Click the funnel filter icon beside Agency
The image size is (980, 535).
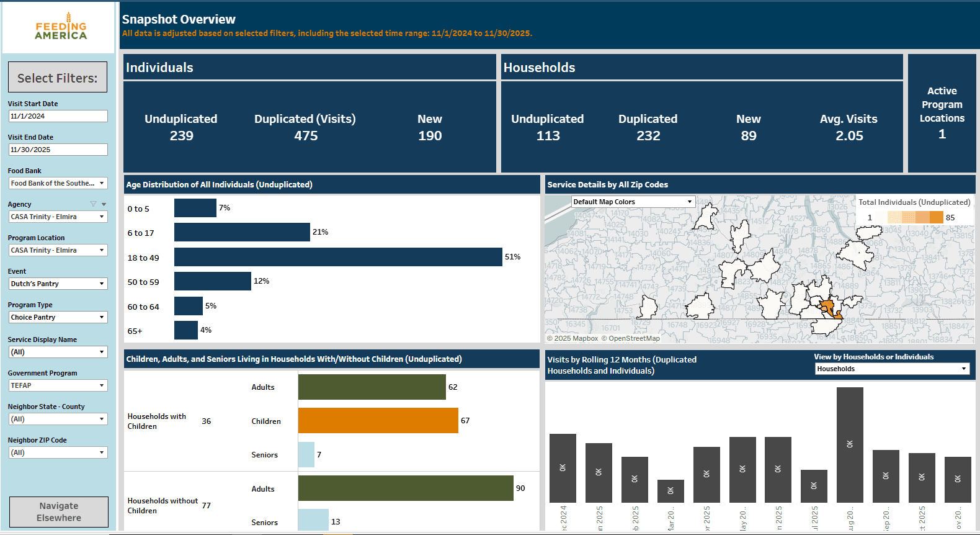pos(93,204)
